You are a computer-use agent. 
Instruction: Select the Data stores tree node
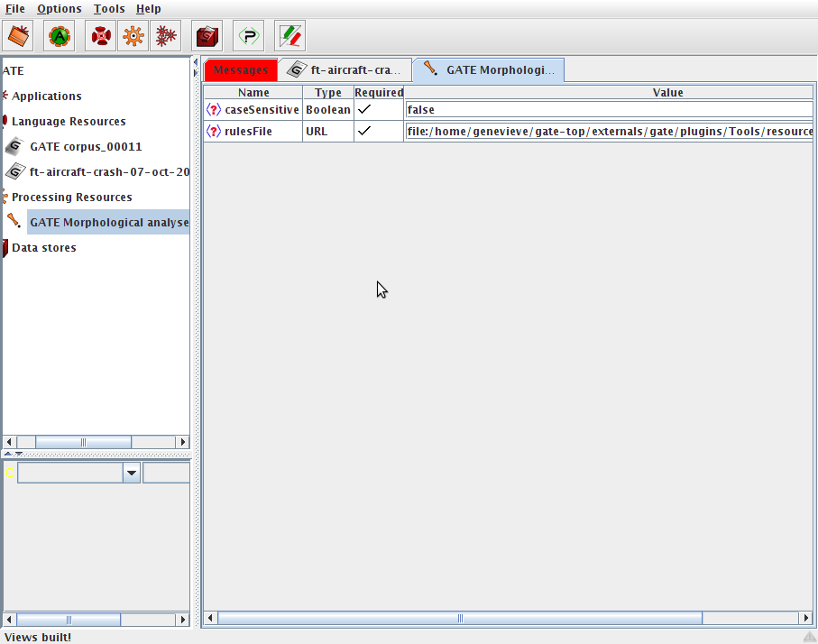click(43, 247)
